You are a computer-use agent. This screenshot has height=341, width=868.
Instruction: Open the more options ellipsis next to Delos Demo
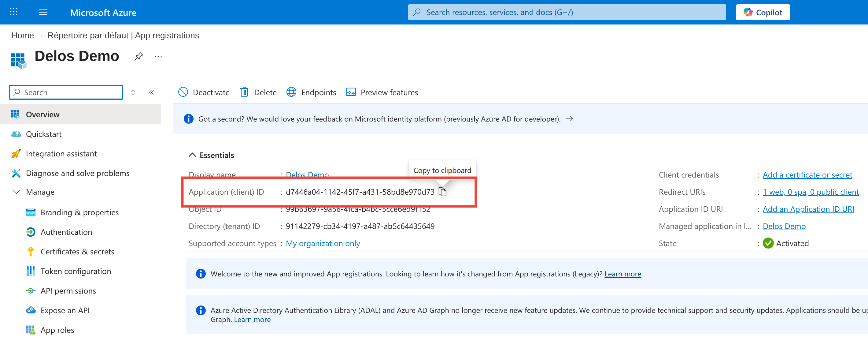(x=158, y=56)
